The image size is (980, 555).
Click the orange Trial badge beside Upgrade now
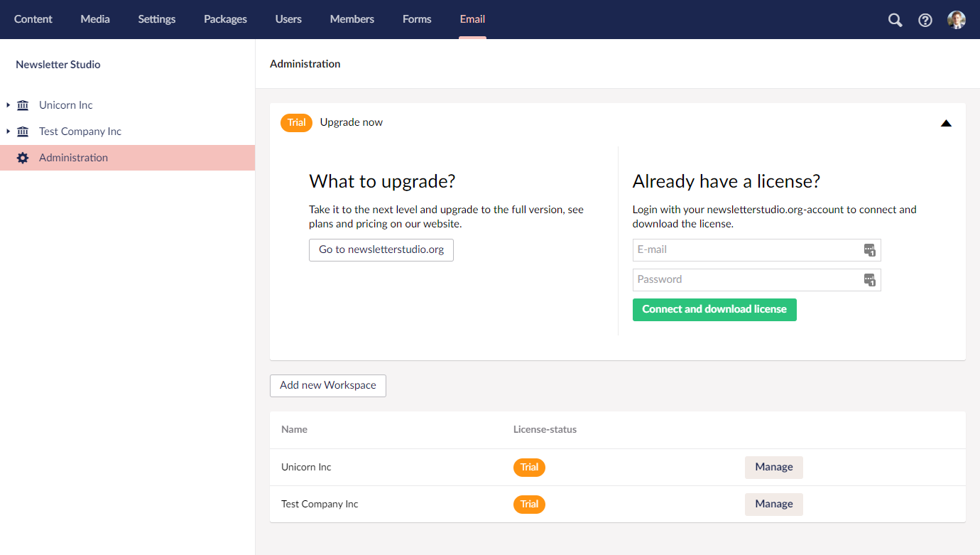297,123
